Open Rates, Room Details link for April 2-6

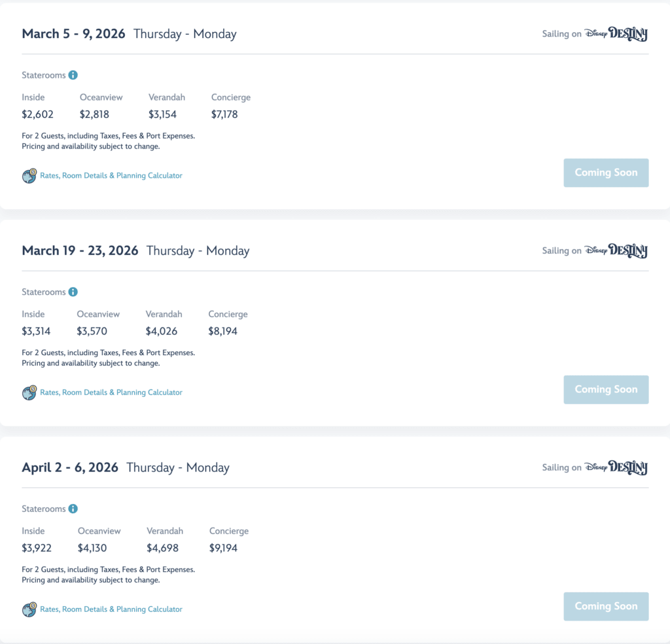pos(111,609)
